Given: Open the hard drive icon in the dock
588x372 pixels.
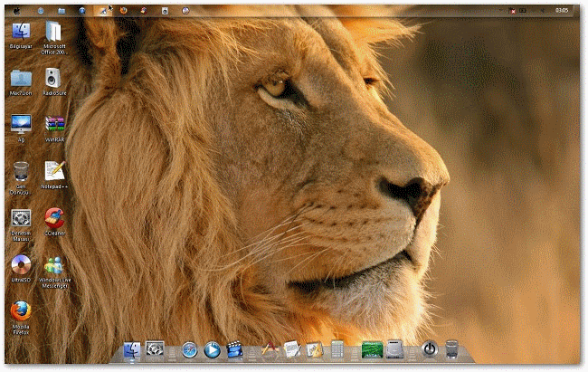Looking at the screenshot, I should 395,349.
